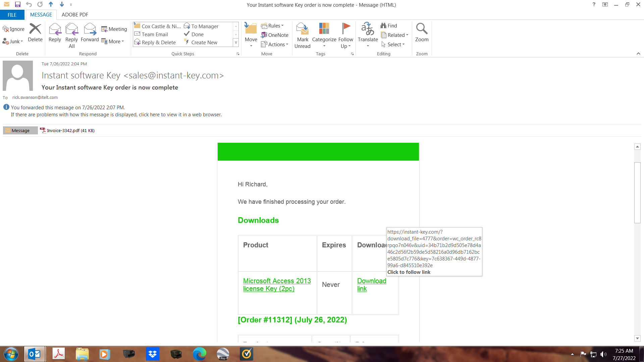Click the Zoom magnifier icon
This screenshot has height=362, width=644.
point(422,29)
